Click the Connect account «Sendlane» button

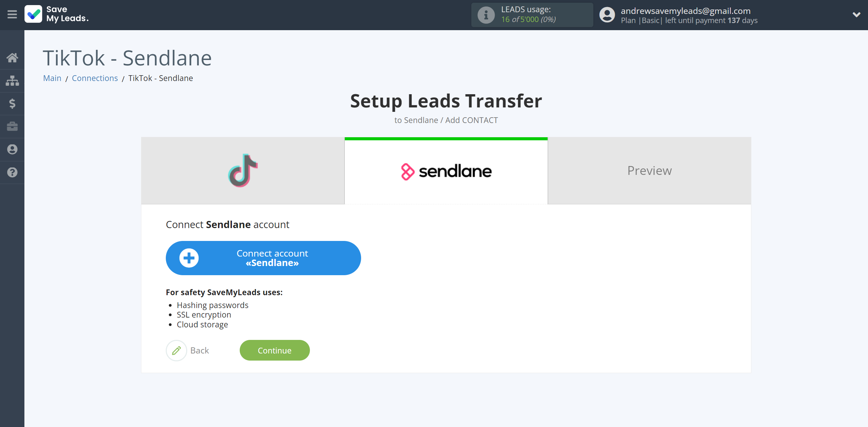(263, 258)
